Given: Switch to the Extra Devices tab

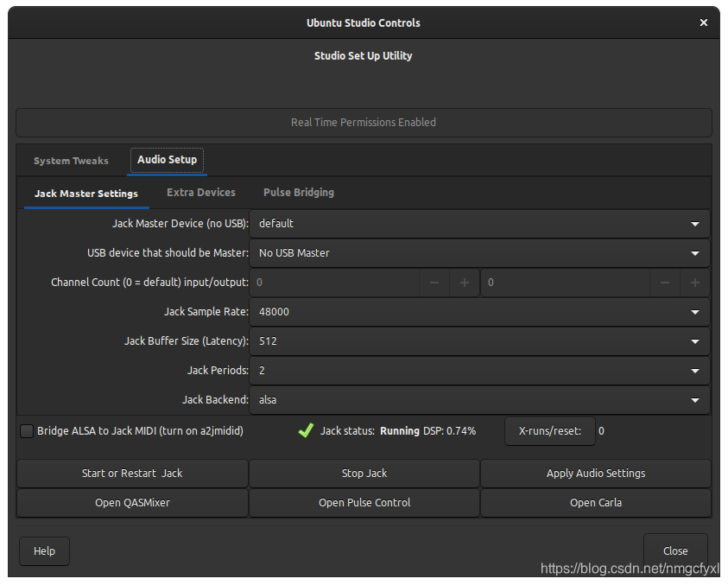Looking at the screenshot, I should coord(201,193).
